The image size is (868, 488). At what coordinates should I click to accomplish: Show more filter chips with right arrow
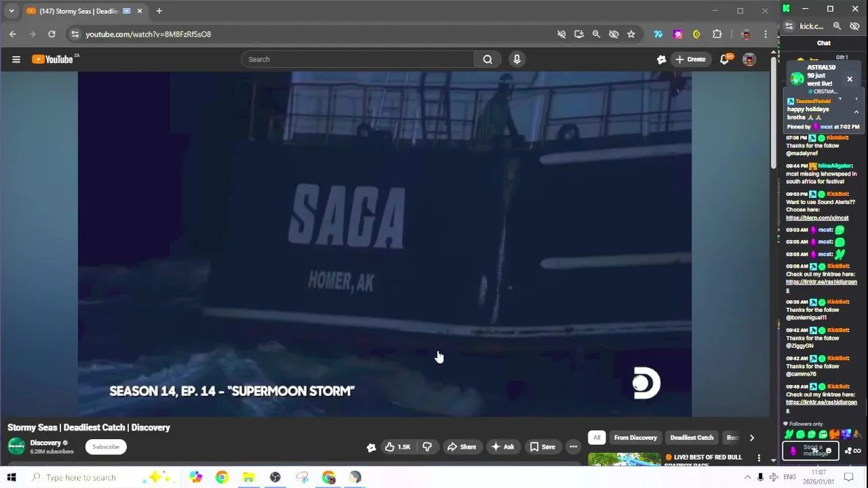click(751, 438)
